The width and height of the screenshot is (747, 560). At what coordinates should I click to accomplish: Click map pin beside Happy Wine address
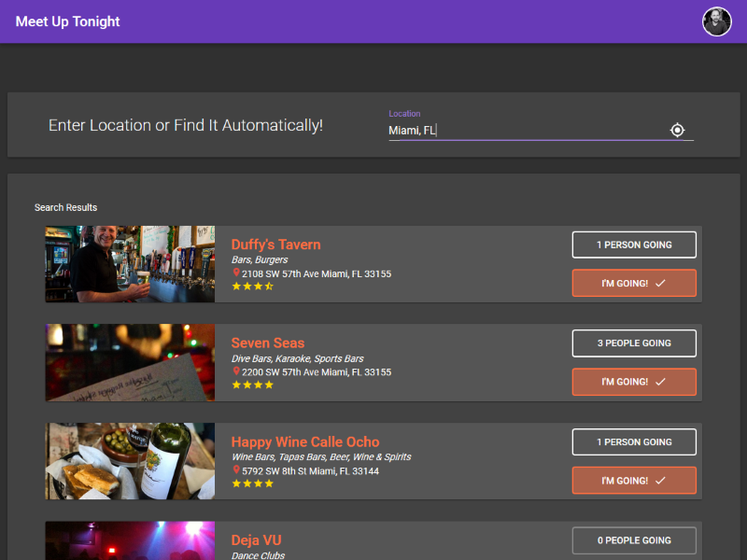(x=236, y=470)
